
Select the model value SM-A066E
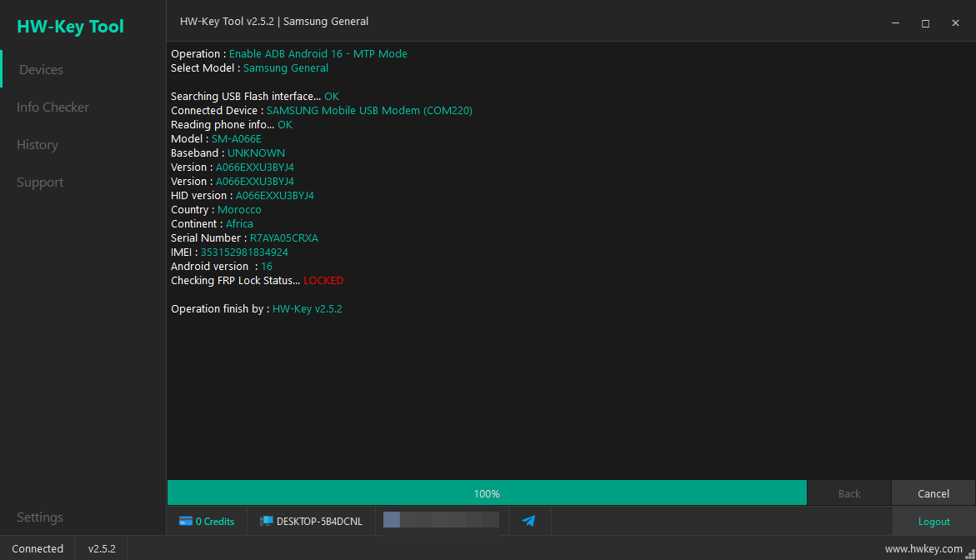pyautogui.click(x=237, y=139)
